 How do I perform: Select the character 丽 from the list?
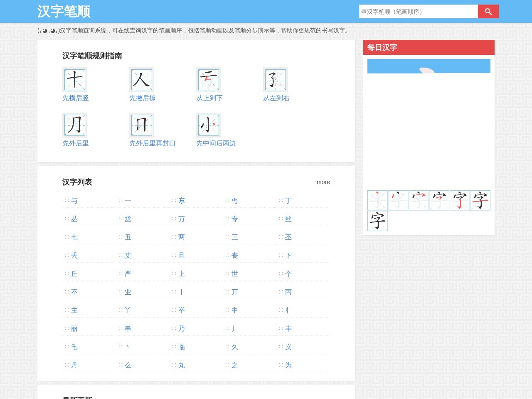pos(74,329)
